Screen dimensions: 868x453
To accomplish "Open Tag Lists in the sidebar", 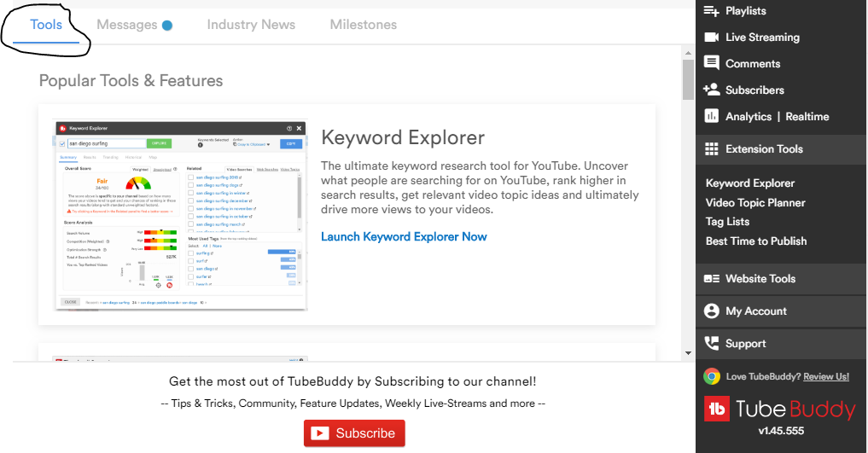I will coord(727,222).
